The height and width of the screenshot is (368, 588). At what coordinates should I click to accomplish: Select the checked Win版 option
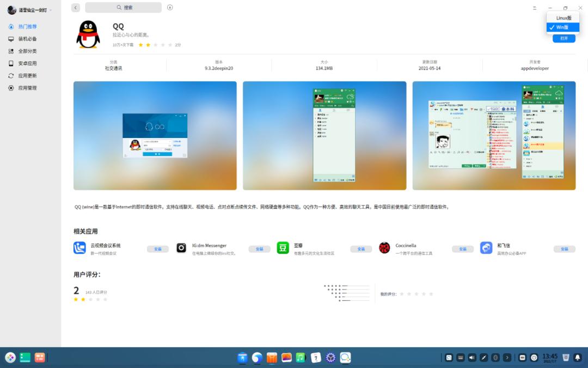point(563,27)
